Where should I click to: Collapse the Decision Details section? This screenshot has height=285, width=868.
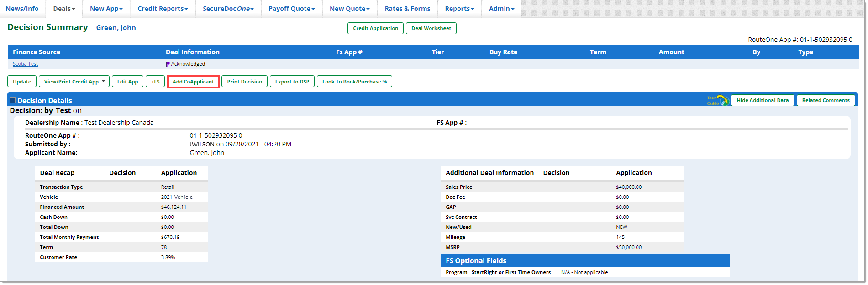(13, 100)
